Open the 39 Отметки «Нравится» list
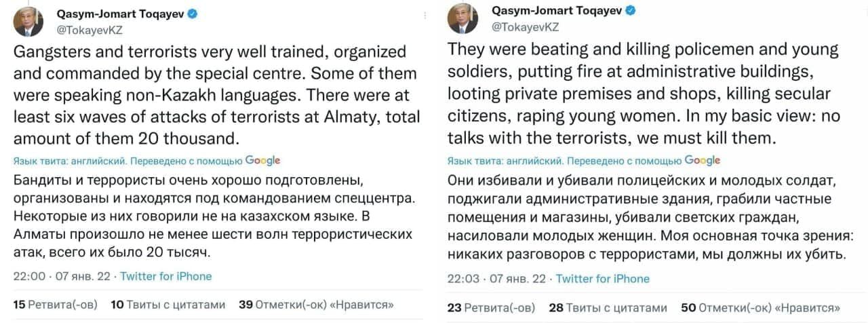The height and width of the screenshot is (323, 868). pos(316,305)
